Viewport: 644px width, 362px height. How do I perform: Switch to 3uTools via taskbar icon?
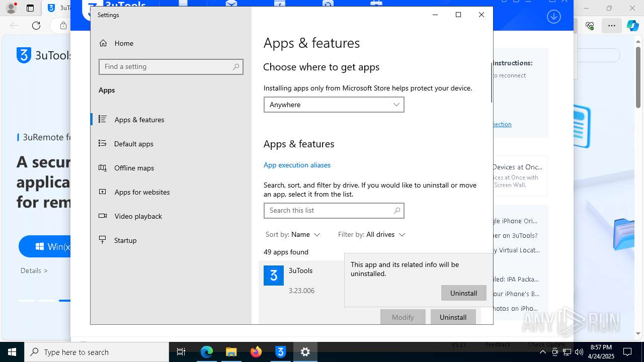[281, 352]
